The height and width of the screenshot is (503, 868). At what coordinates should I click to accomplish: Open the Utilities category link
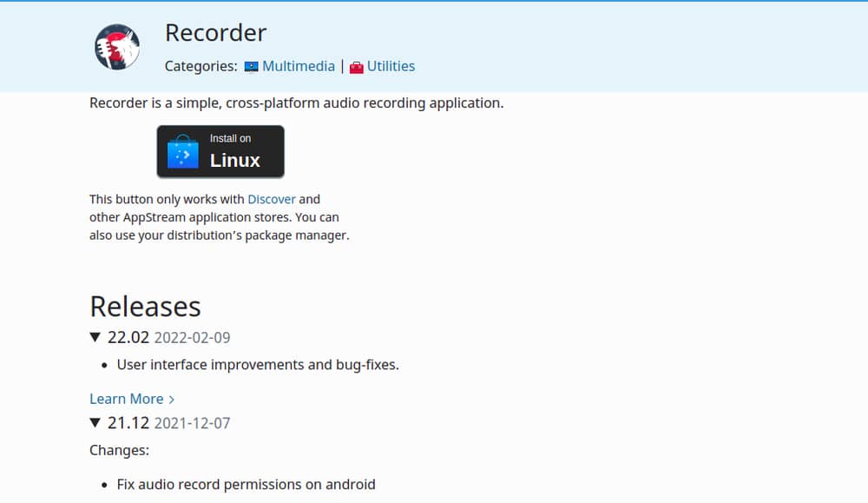[391, 66]
